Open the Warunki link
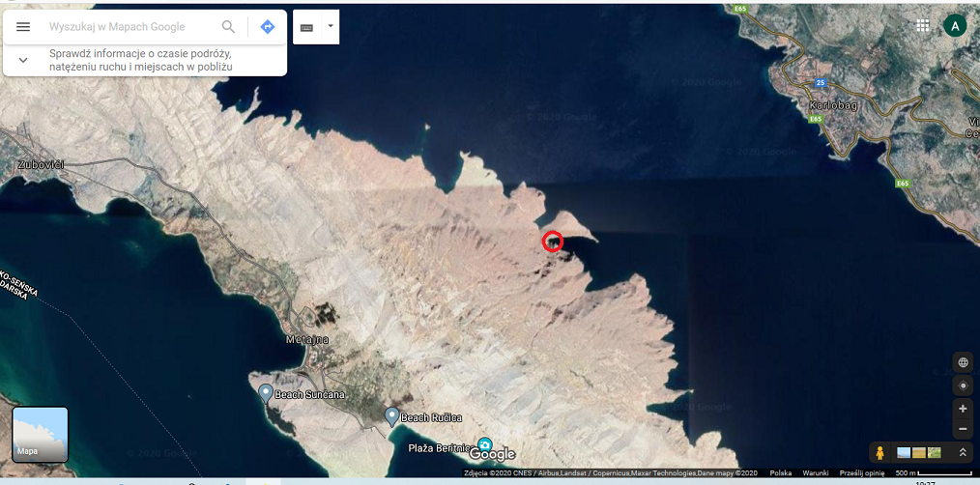Screen dimensions: 980x485 pyautogui.click(x=816, y=473)
